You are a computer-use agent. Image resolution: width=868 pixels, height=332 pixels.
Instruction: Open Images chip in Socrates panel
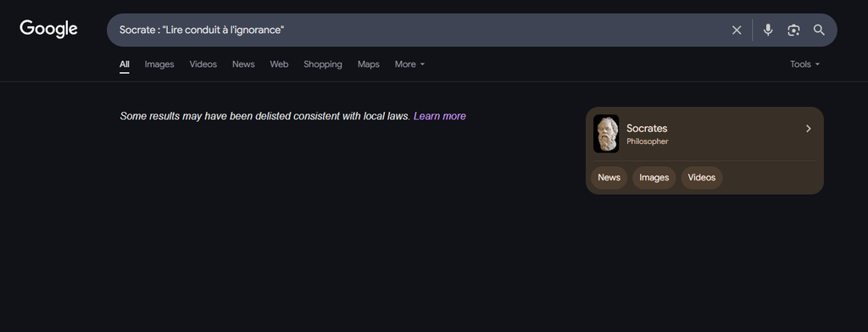tap(654, 178)
